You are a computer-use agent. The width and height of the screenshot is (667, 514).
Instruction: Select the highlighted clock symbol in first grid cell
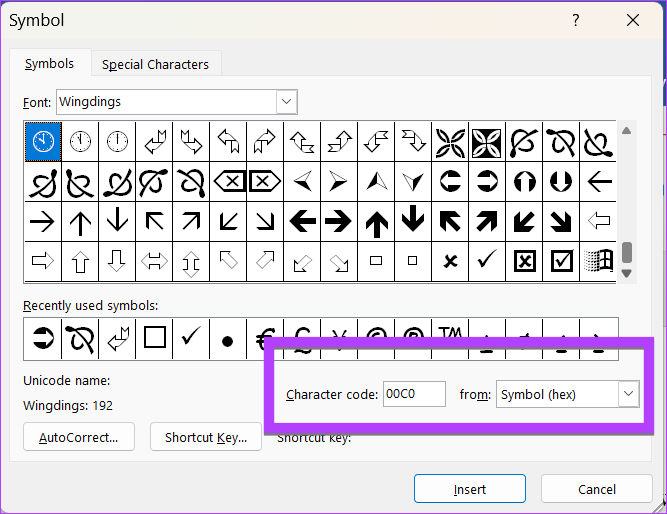click(x=43, y=142)
